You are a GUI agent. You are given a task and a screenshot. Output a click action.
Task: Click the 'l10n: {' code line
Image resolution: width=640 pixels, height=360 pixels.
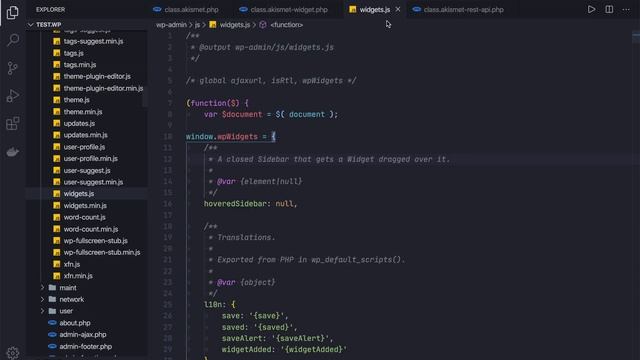pyautogui.click(x=220, y=304)
